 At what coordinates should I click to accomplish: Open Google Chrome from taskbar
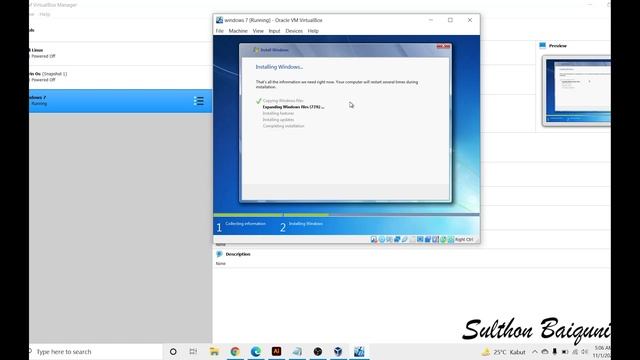click(x=235, y=351)
